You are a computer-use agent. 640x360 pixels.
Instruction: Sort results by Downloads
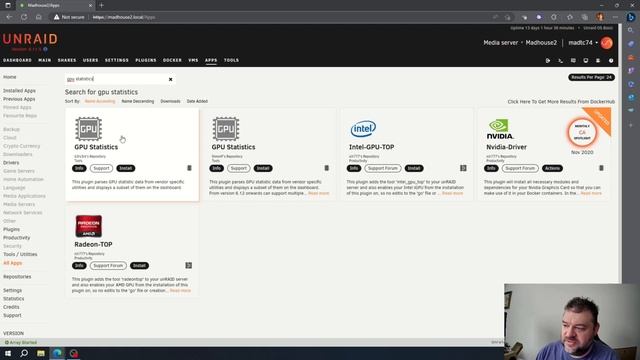[x=170, y=101]
